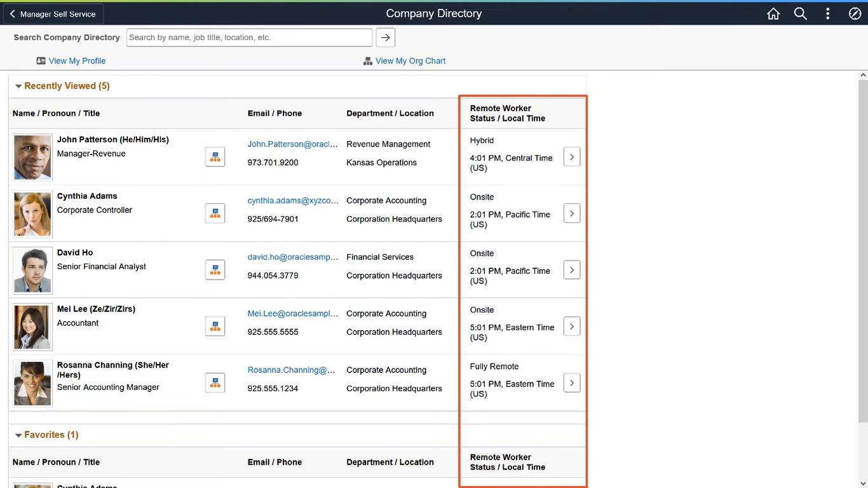Image resolution: width=868 pixels, height=488 pixels.
Task: Collapse the Favorites section
Action: coord(18,435)
